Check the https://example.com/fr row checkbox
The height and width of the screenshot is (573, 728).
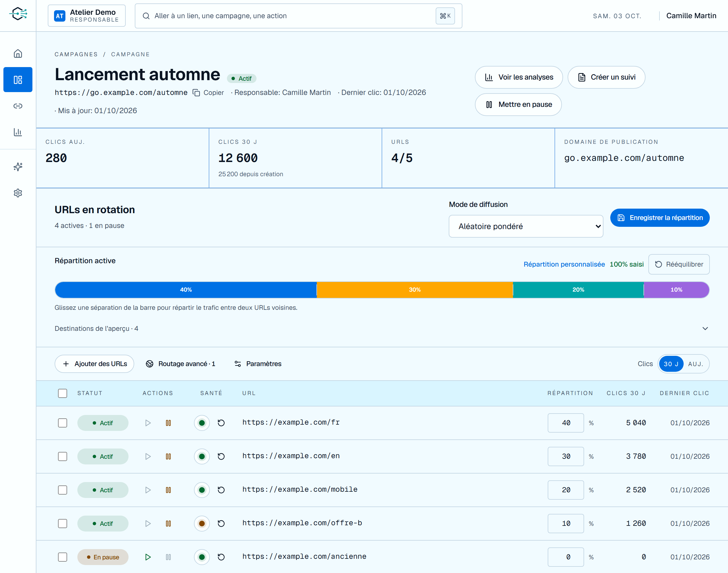[x=63, y=423]
